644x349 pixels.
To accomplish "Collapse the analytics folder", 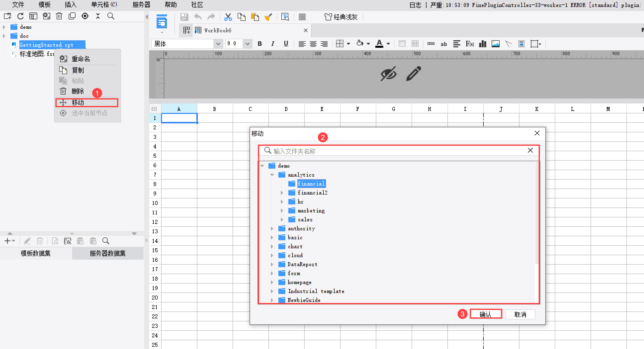I will pos(272,175).
